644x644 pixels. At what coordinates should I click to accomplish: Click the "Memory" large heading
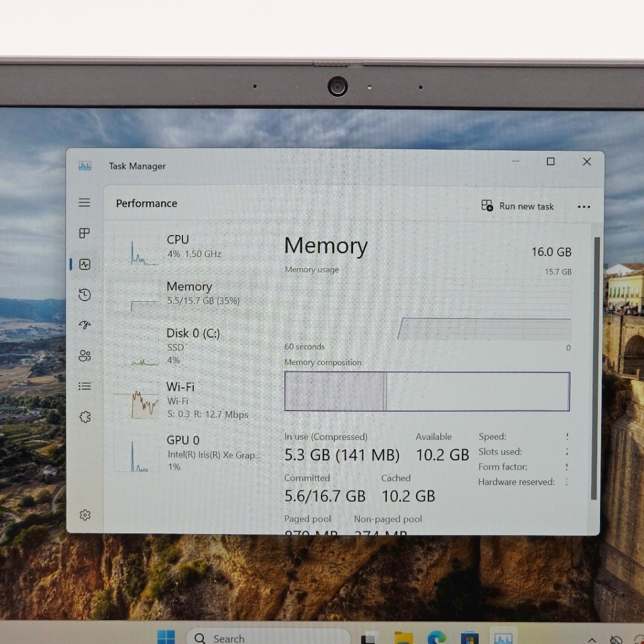pos(326,246)
